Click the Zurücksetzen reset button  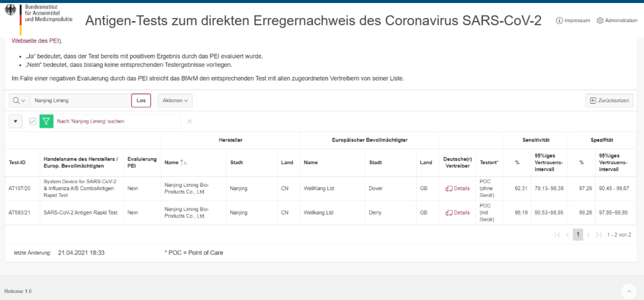tap(609, 101)
